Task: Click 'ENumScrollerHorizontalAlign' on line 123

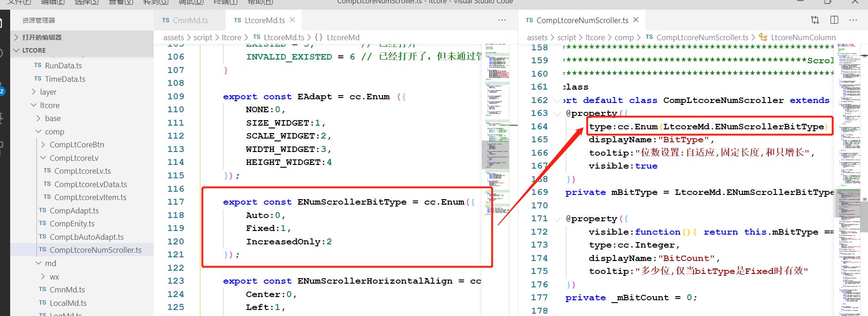Action: point(375,281)
